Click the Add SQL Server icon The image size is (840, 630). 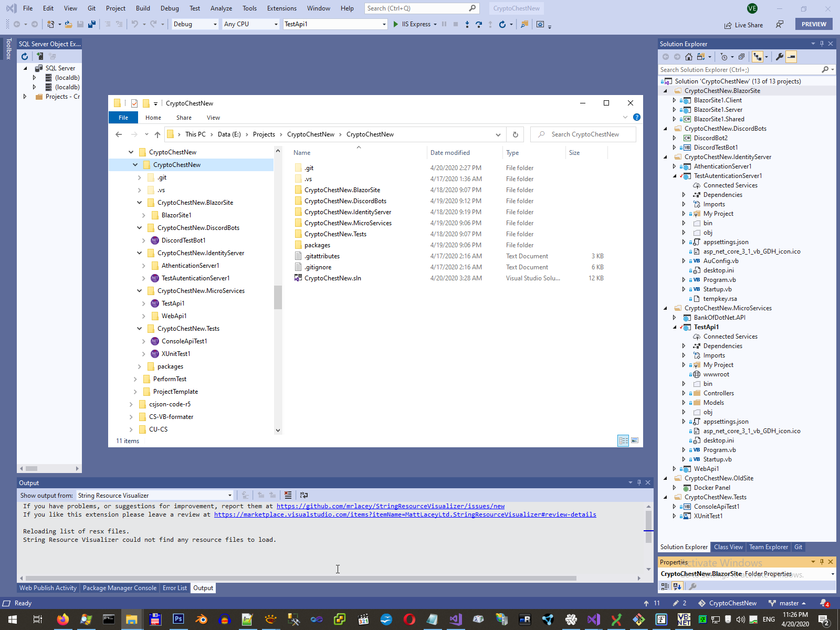[39, 56]
